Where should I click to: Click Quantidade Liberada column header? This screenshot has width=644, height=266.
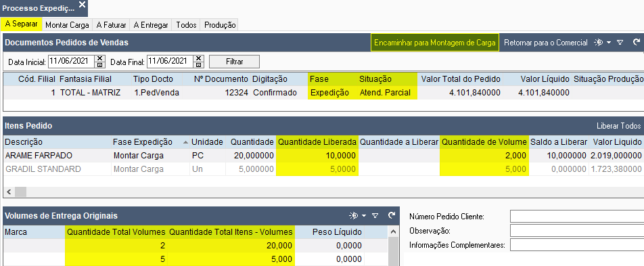pos(317,142)
